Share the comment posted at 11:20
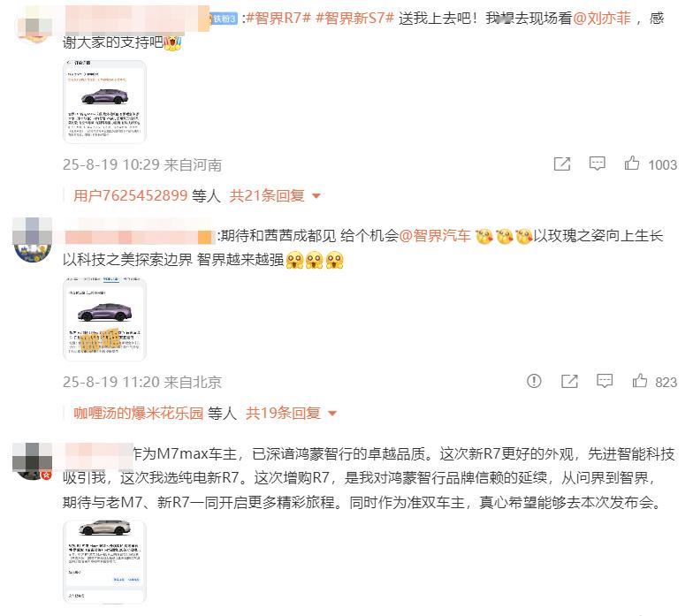Image resolution: width=693 pixels, height=616 pixels. pyautogui.click(x=569, y=381)
